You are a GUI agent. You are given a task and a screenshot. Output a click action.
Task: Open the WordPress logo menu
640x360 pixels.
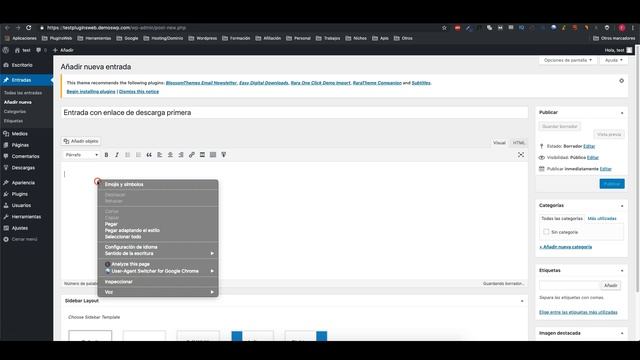pyautogui.click(x=6, y=50)
